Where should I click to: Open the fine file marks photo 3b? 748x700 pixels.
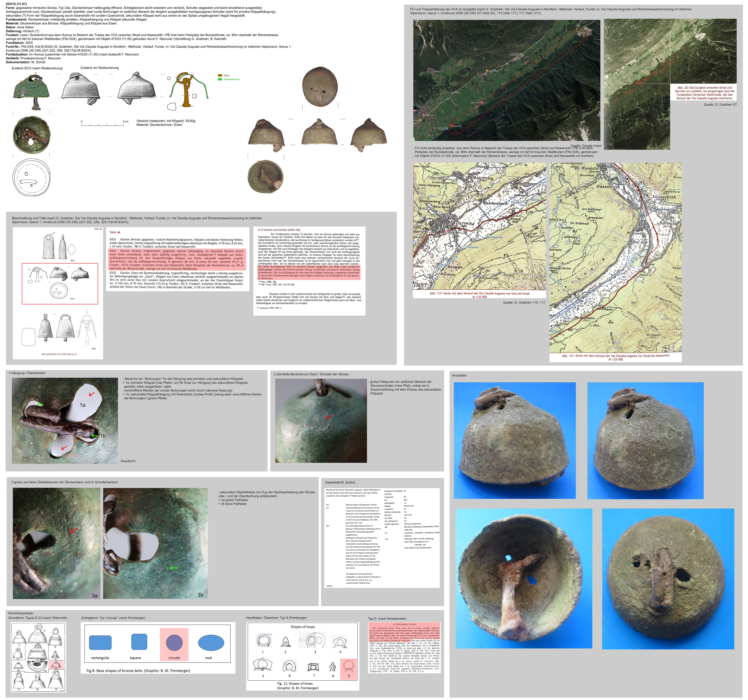point(155,543)
